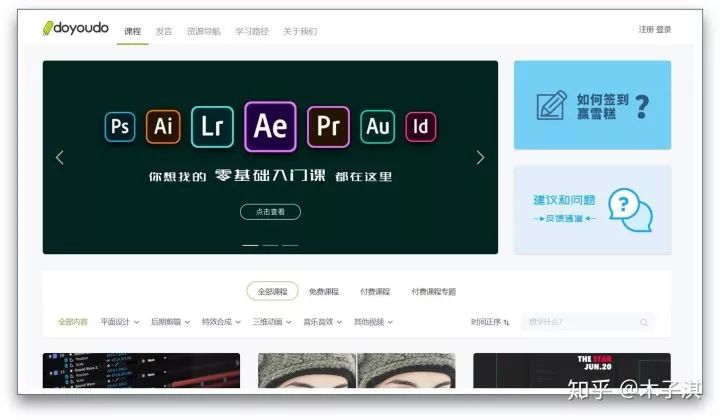Go to previous banner slide arrow
Image resolution: width=720 pixels, height=420 pixels.
pos(60,157)
